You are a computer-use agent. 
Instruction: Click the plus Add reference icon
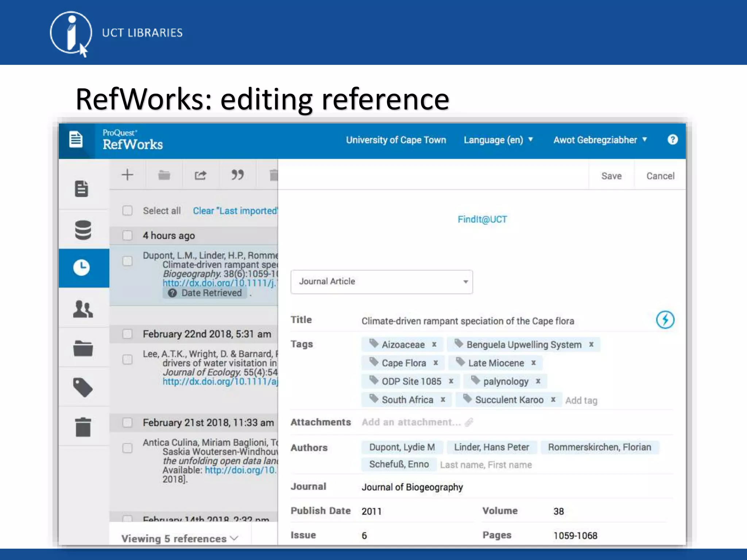tap(127, 175)
